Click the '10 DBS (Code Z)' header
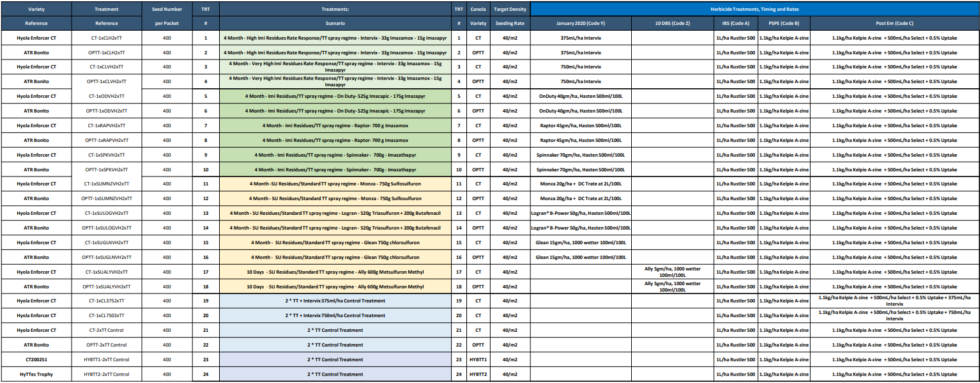Viewport: 980px width, 383px height. [x=672, y=23]
